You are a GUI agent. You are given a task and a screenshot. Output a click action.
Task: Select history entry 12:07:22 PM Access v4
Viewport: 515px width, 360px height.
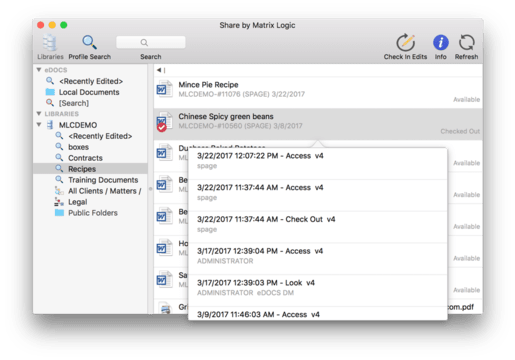click(318, 163)
